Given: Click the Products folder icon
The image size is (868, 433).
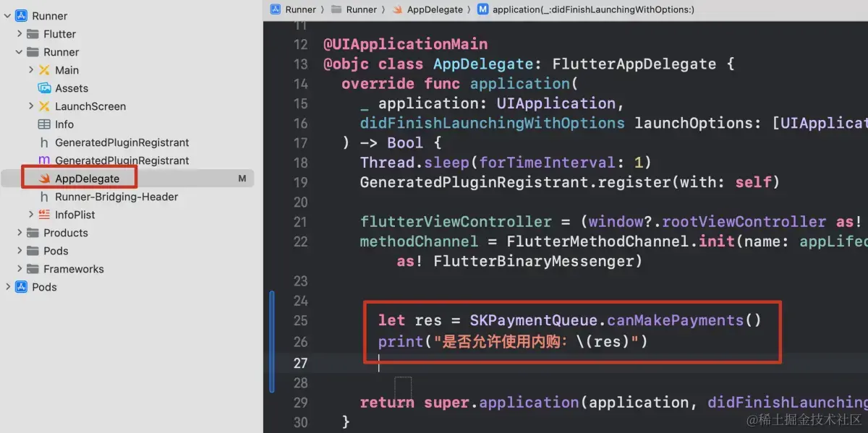Looking at the screenshot, I should [33, 233].
